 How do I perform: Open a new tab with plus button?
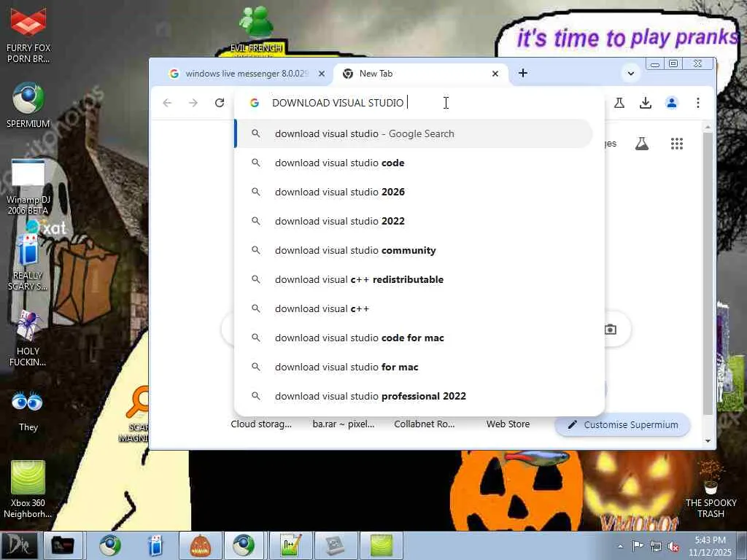coord(522,73)
